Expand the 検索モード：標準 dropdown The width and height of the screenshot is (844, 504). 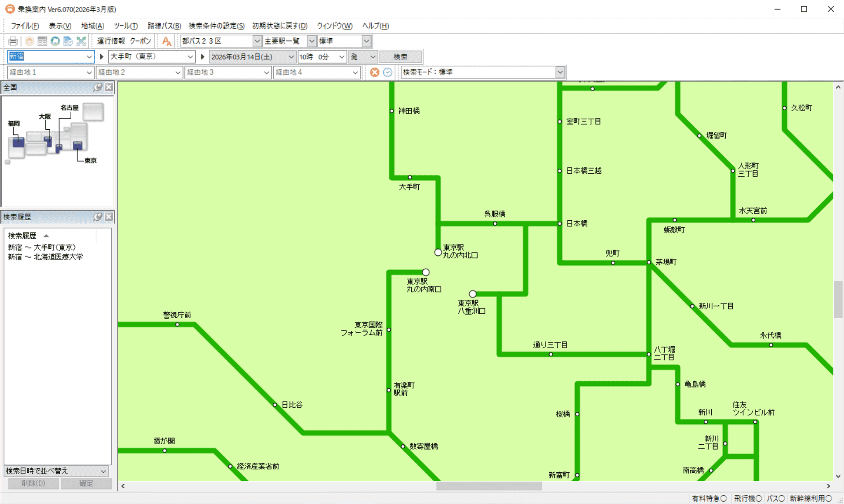click(x=560, y=72)
